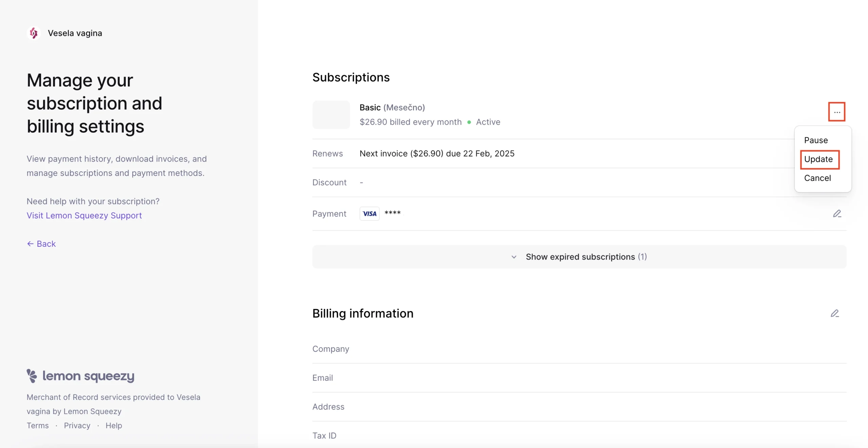This screenshot has width=868, height=448.
Task: Select Pause from the subscription menu
Action: 816,140
